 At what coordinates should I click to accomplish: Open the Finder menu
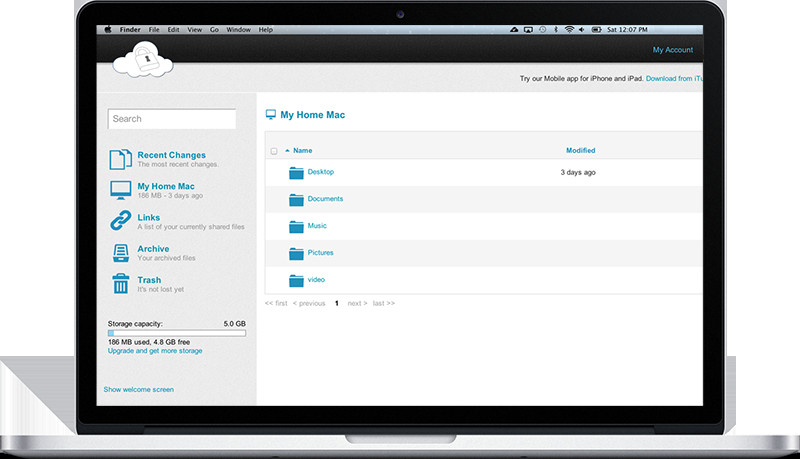click(x=130, y=30)
